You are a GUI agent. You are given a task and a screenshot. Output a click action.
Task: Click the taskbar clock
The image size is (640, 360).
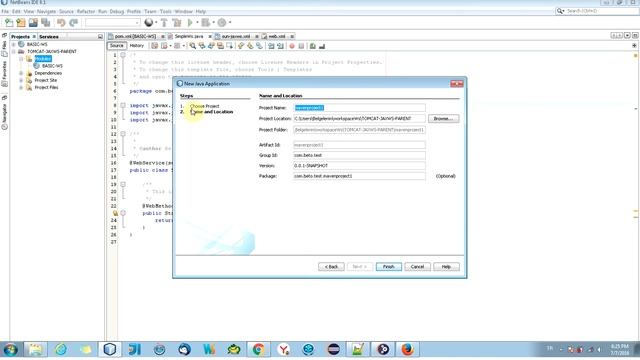point(620,349)
